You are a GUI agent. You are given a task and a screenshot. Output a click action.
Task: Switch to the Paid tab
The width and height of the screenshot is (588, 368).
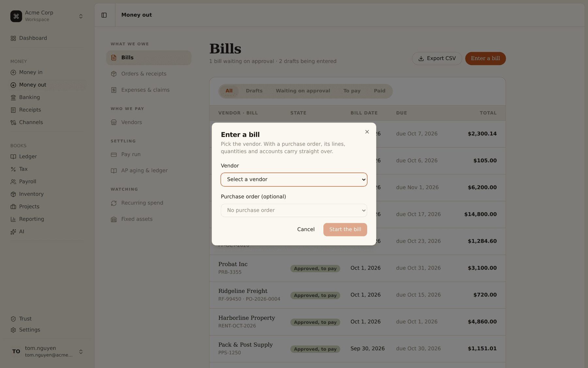coord(379,91)
